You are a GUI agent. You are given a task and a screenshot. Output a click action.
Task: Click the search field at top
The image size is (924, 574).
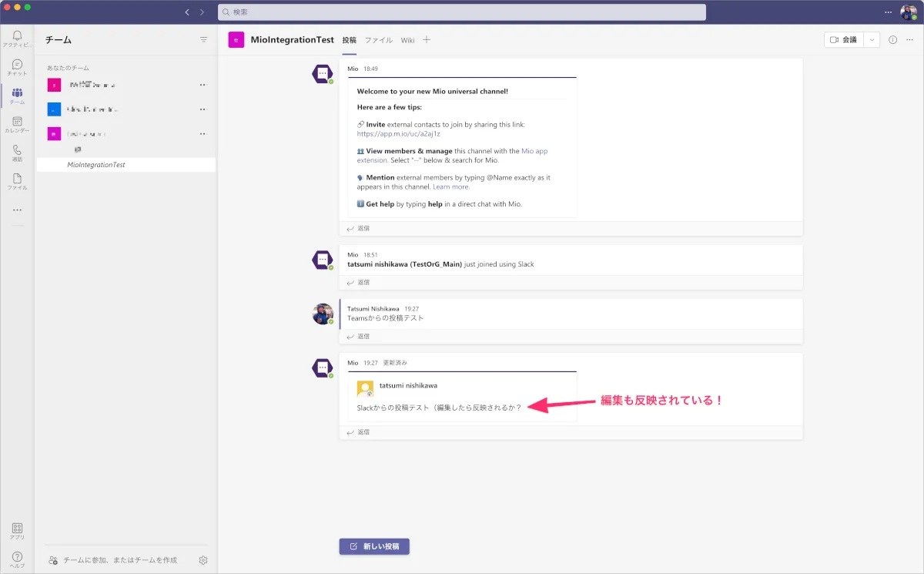pyautogui.click(x=462, y=12)
